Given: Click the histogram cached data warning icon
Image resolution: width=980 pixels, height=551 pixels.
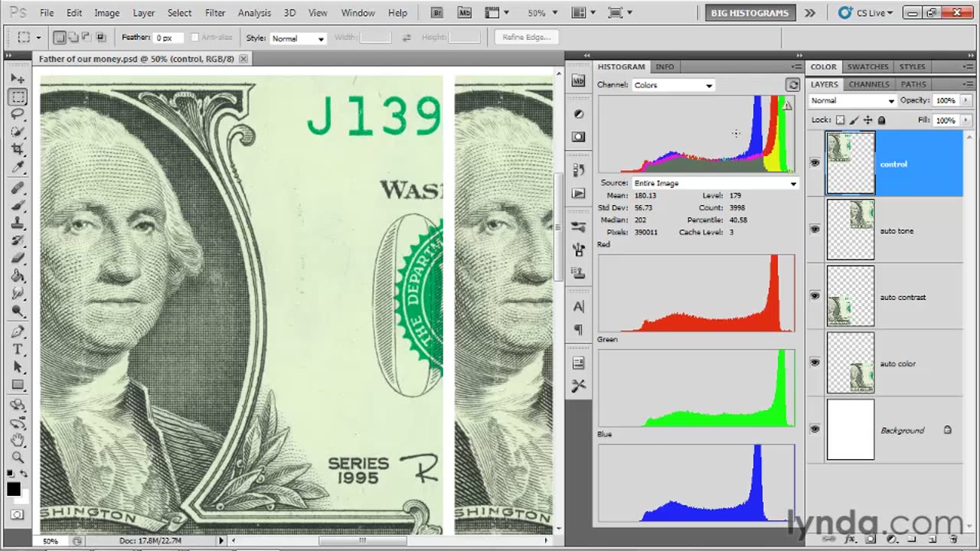Looking at the screenshot, I should [x=787, y=106].
